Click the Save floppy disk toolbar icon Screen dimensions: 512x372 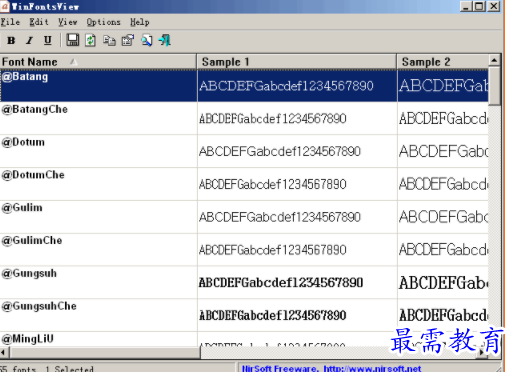coord(72,40)
